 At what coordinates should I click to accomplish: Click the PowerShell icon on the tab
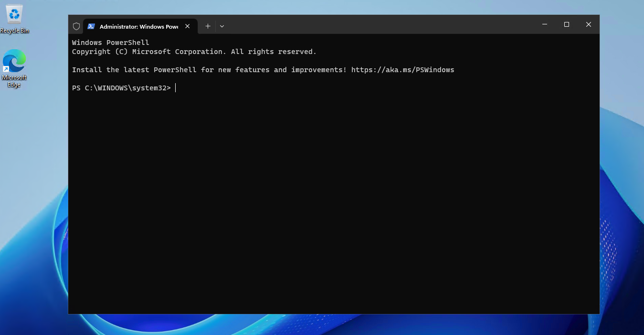pyautogui.click(x=91, y=26)
